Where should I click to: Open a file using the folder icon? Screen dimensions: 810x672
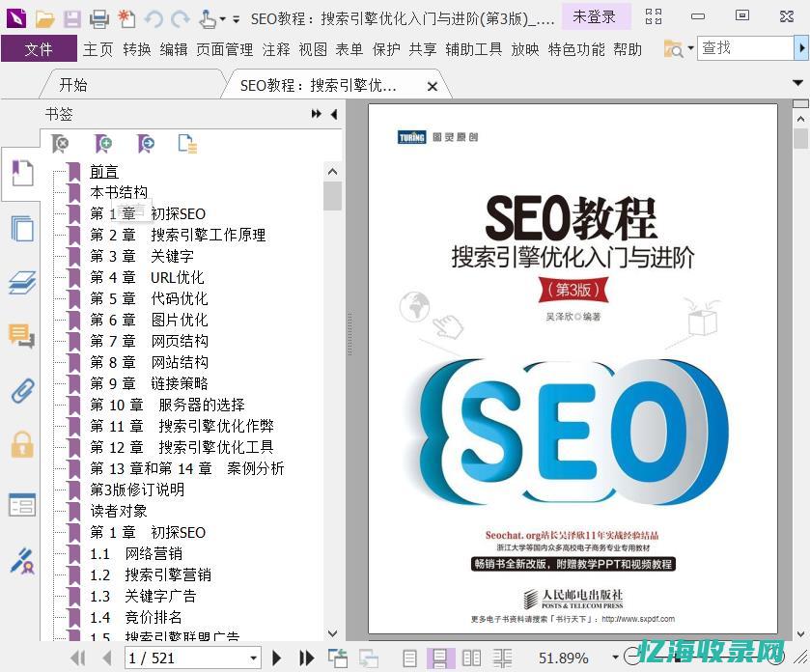pos(44,19)
